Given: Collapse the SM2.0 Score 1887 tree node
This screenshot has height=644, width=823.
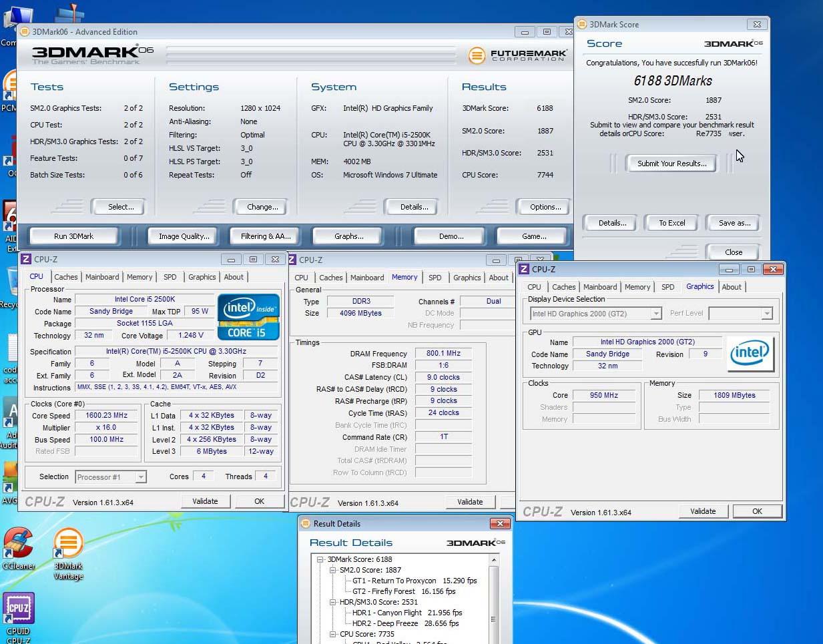Looking at the screenshot, I should [x=332, y=570].
